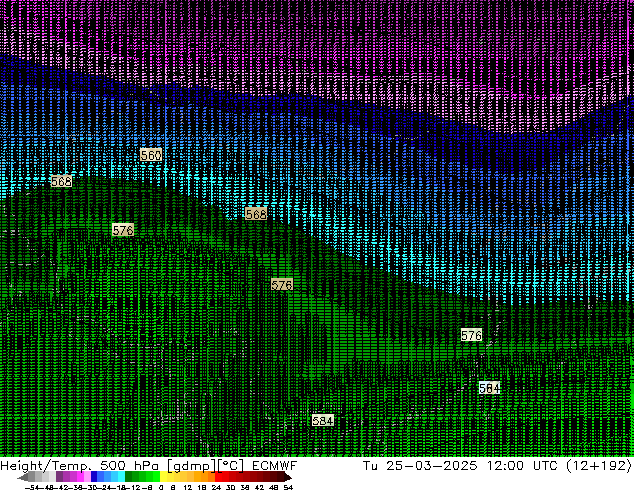Image resolution: width=634 pixels, height=490 pixels.
Task: Click the '(12+192)' forecast hour text
Action: [598, 466]
